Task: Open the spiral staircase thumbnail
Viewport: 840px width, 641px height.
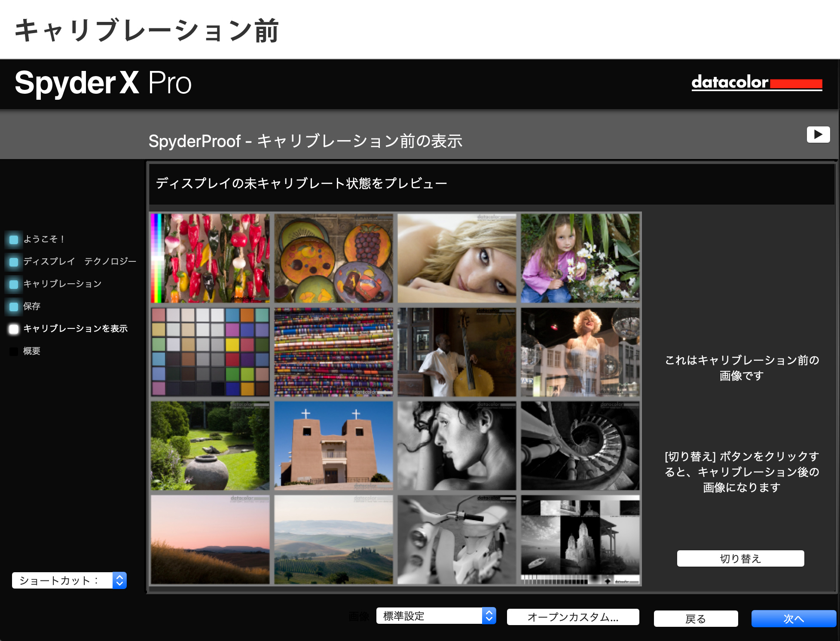Action: (580, 446)
